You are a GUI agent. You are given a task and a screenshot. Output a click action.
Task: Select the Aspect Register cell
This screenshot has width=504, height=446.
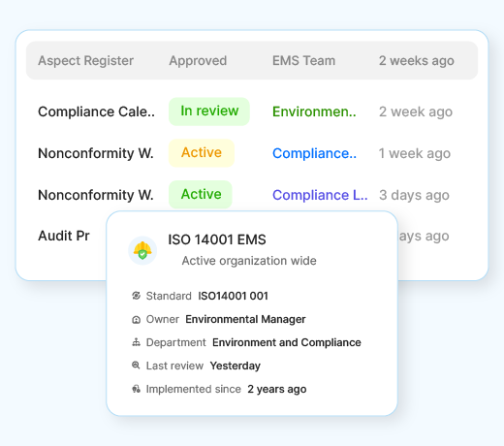(85, 60)
